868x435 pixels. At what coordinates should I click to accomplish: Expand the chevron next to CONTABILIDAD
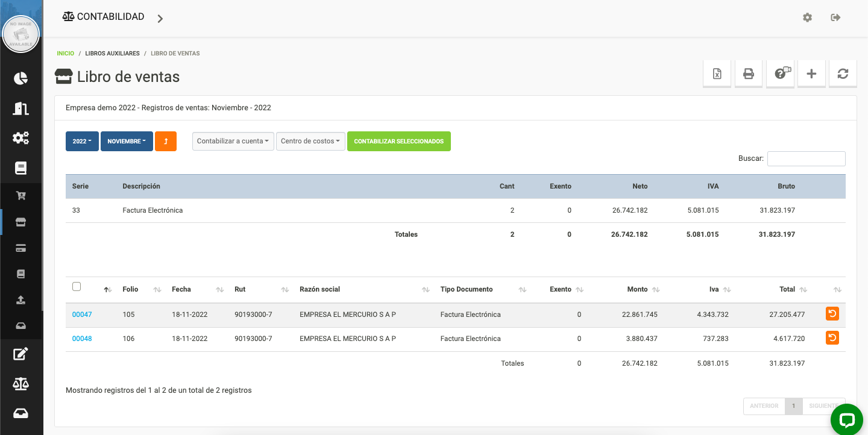(160, 19)
